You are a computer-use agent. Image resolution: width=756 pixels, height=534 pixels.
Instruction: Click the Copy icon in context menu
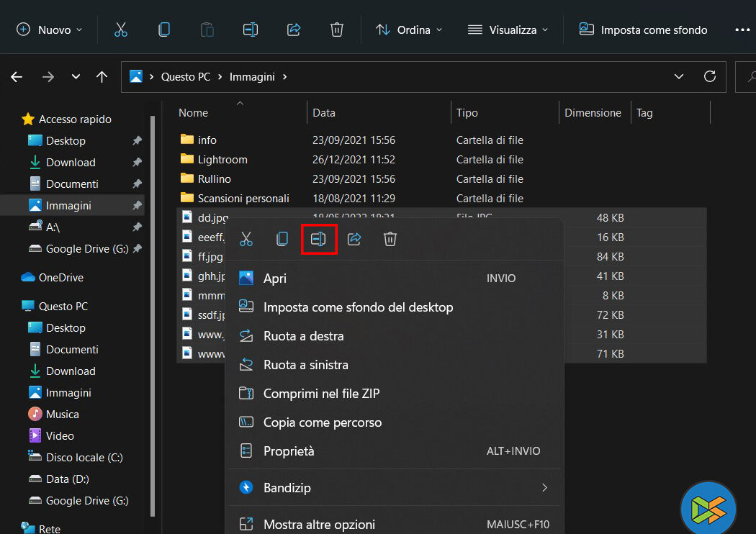[282, 239]
